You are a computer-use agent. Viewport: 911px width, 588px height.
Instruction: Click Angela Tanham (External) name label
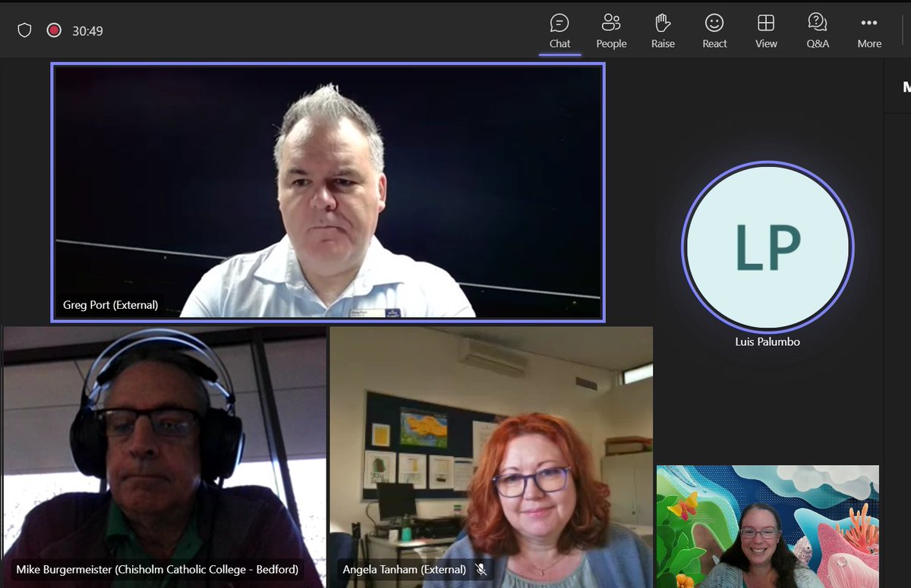pyautogui.click(x=404, y=569)
